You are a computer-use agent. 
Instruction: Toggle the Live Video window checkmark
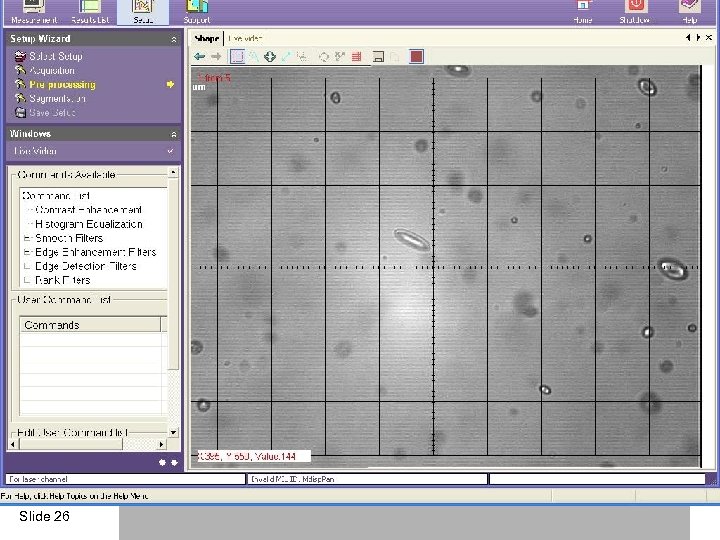(x=170, y=151)
